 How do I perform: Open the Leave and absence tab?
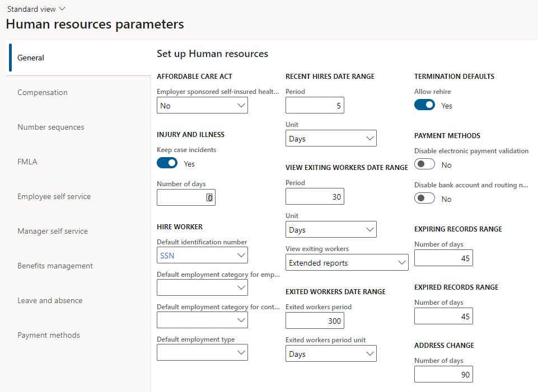[50, 301]
